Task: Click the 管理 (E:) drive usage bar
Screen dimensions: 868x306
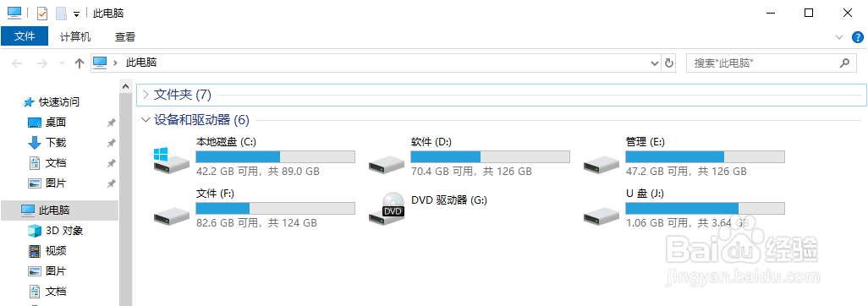Action: (x=705, y=156)
